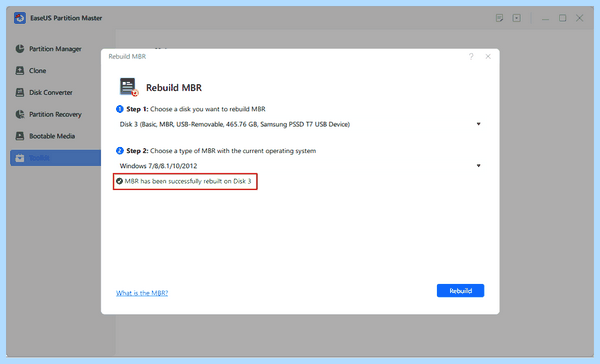
Task: Open the task list icon in title bar
Action: [499, 18]
